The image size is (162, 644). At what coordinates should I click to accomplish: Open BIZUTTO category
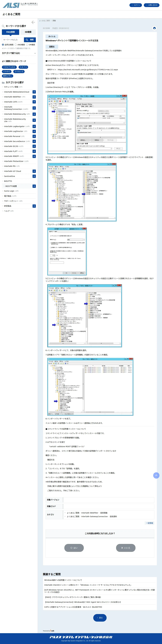[x=8, y=181]
